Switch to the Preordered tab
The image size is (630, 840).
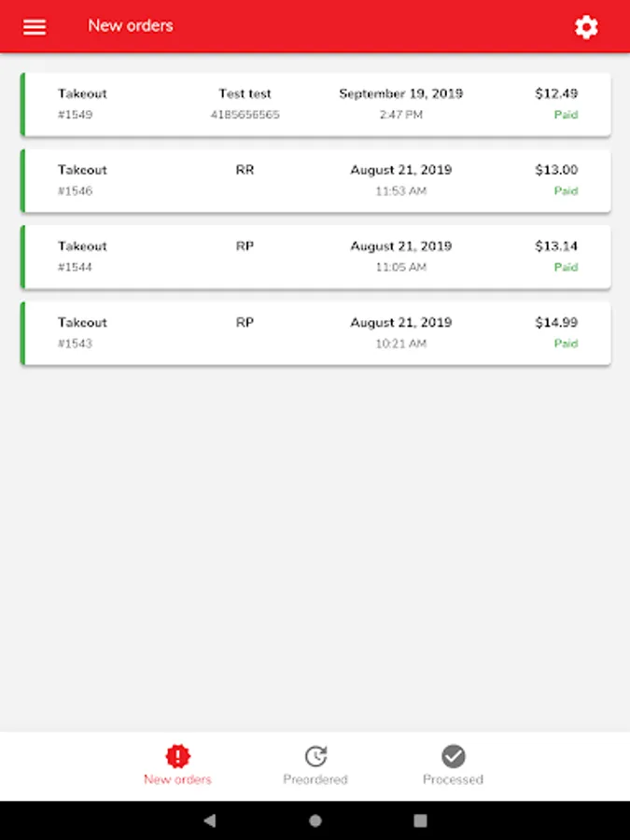click(x=315, y=765)
